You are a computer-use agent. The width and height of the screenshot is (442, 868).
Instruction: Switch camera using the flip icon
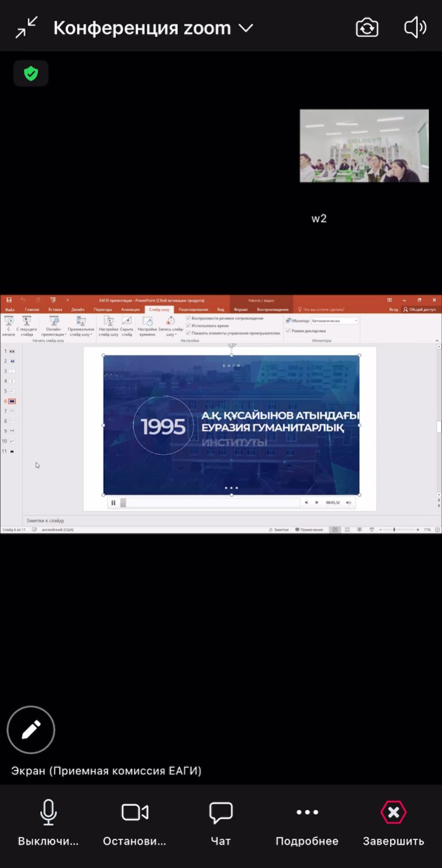[367, 28]
